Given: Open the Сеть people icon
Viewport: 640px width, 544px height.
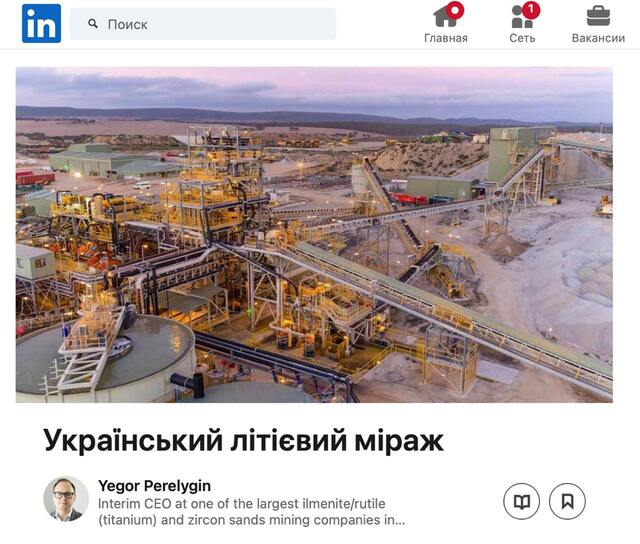Looking at the screenshot, I should pos(522,17).
